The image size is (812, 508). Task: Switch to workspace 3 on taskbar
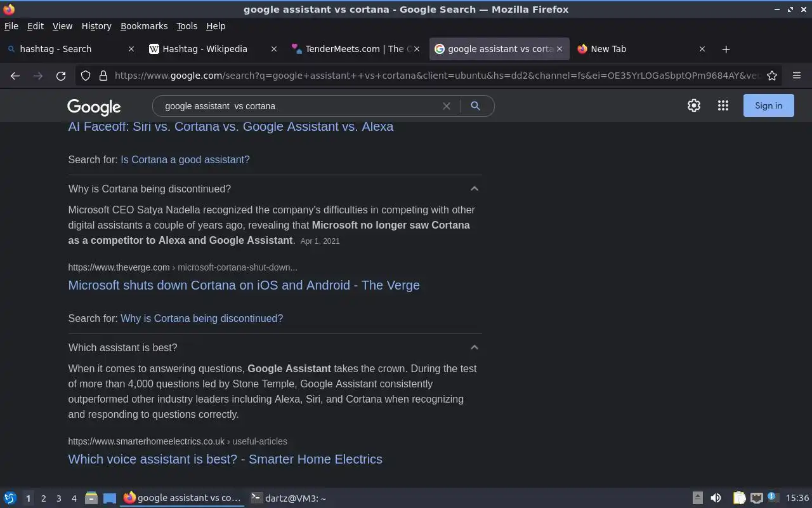(58, 498)
